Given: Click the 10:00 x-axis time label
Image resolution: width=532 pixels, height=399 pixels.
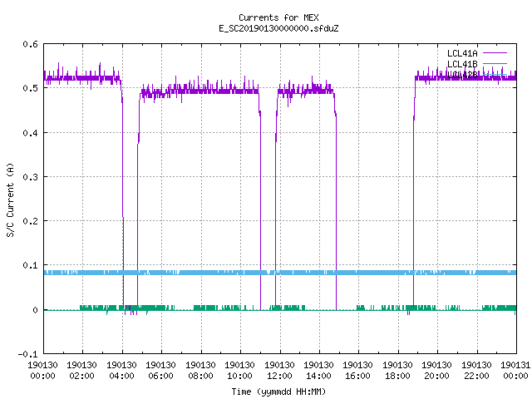Looking at the screenshot, I should point(239,376).
